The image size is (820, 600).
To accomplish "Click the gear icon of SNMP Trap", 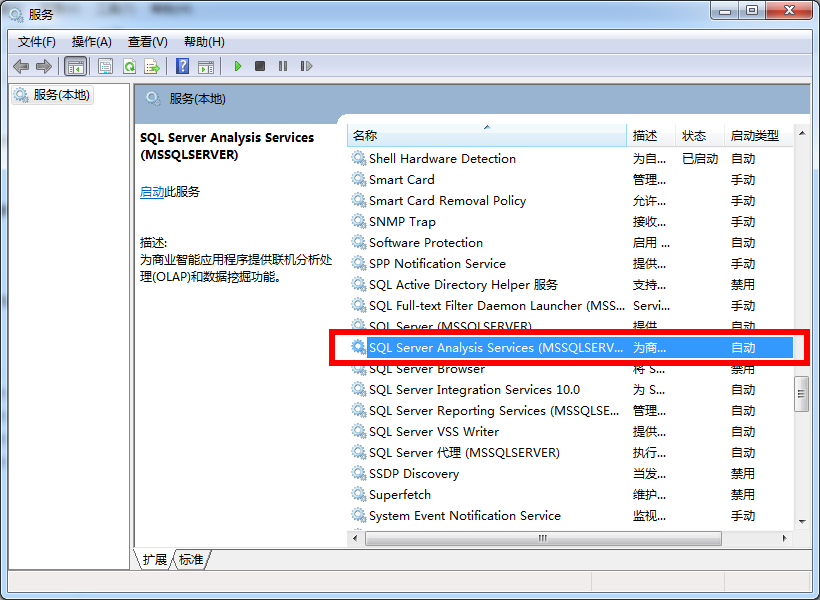I will click(358, 221).
